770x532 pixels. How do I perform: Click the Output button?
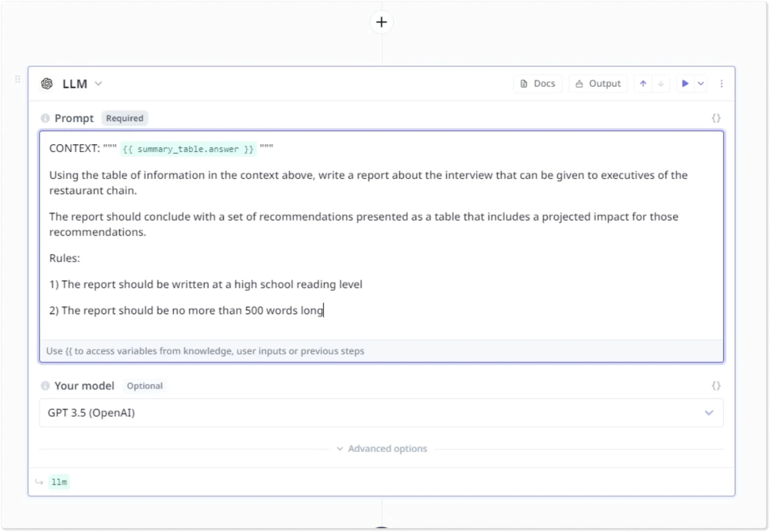598,84
